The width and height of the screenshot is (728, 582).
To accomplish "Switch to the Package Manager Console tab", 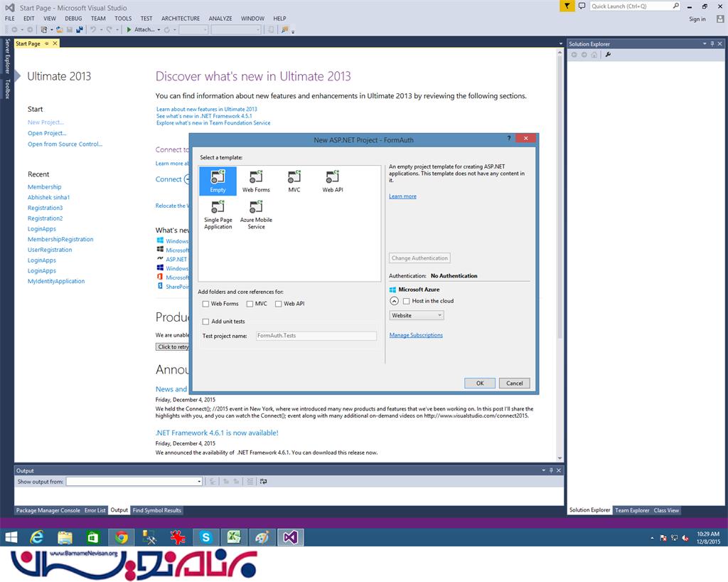I will pyautogui.click(x=48, y=510).
